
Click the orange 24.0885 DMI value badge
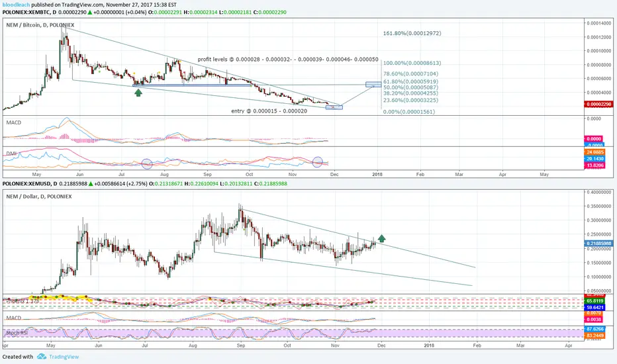tap(595, 152)
